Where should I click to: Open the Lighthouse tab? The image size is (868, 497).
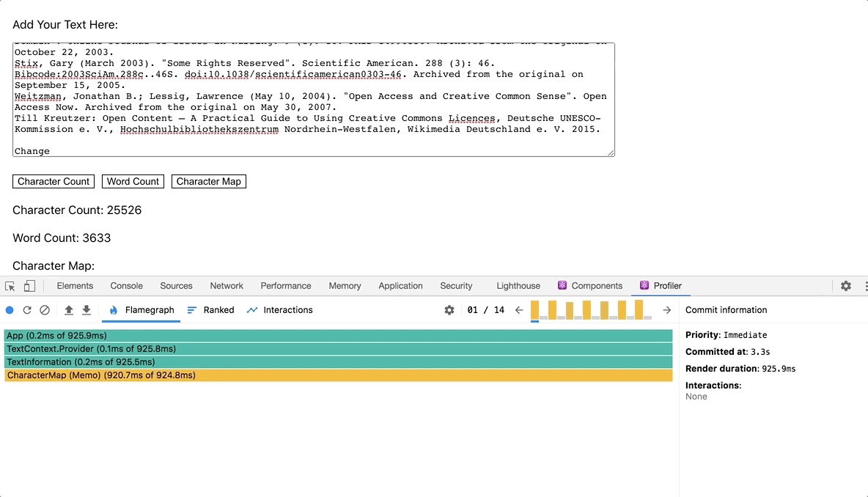518,286
